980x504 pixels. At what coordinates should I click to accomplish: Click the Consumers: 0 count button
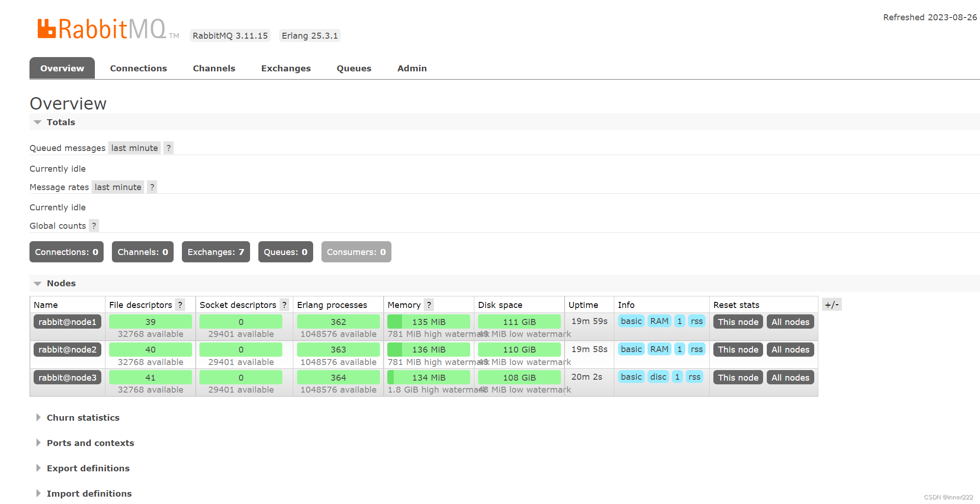[x=356, y=252]
